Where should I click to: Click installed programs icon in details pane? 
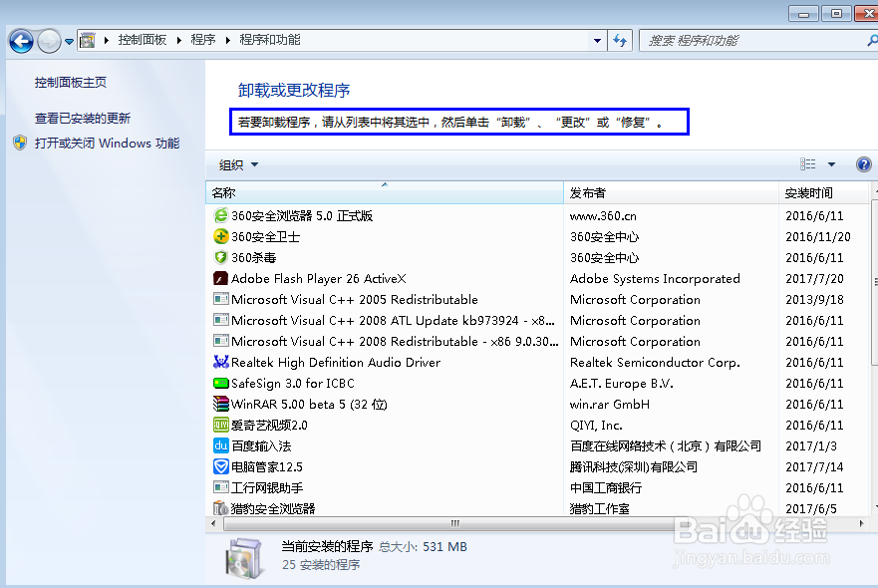[x=243, y=558]
